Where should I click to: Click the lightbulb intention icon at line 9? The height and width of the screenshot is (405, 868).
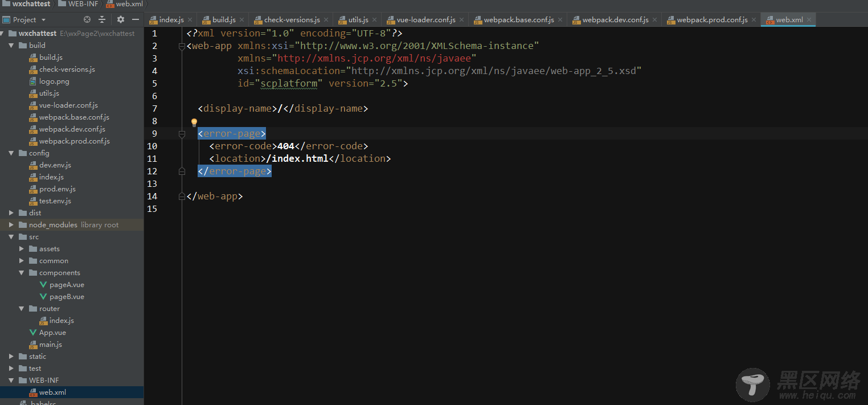point(194,122)
